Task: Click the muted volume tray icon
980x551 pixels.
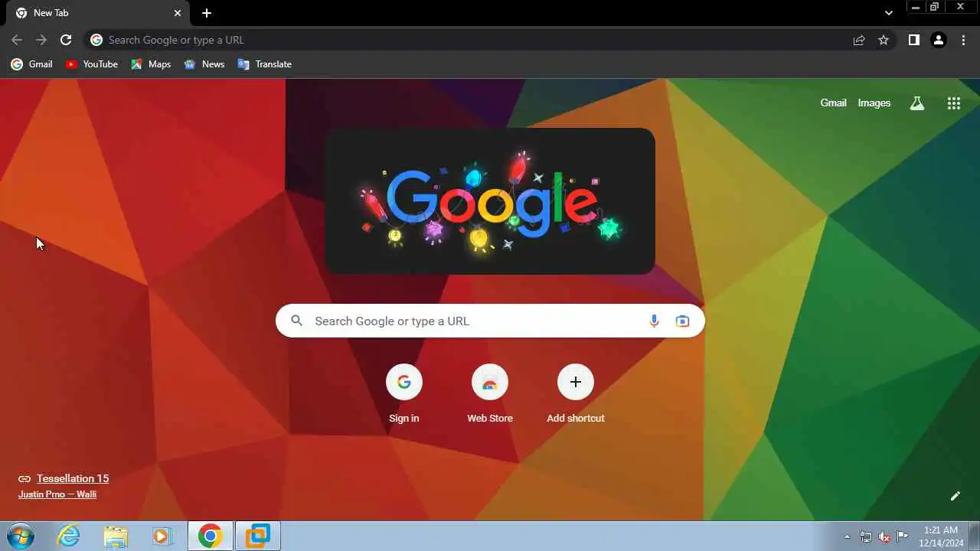Action: [x=884, y=536]
